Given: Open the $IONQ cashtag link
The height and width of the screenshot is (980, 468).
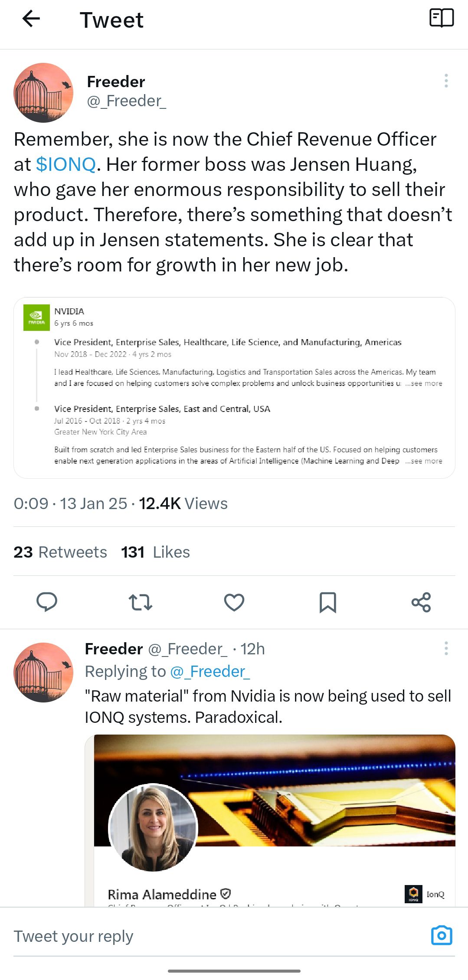Looking at the screenshot, I should coord(65,164).
